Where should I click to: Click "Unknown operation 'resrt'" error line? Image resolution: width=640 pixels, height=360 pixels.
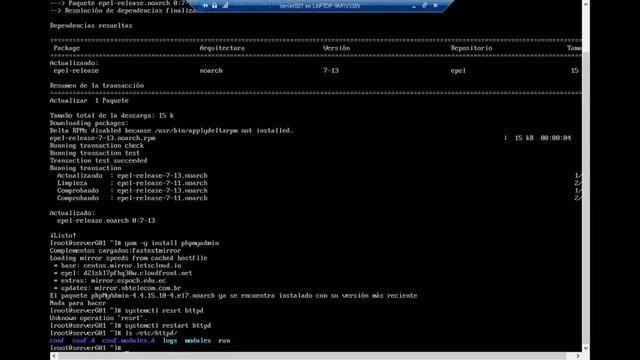click(x=98, y=318)
